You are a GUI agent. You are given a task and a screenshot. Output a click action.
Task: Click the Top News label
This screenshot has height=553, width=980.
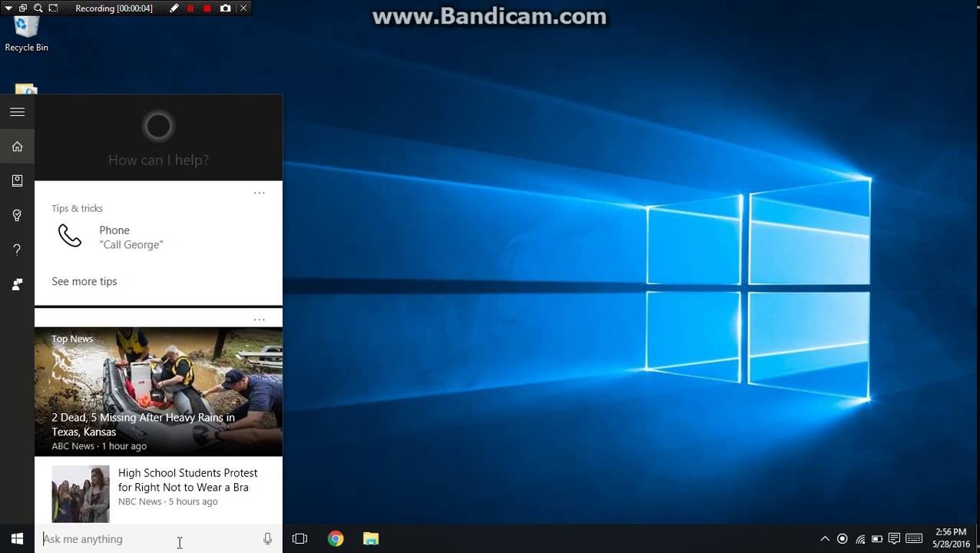[72, 339]
